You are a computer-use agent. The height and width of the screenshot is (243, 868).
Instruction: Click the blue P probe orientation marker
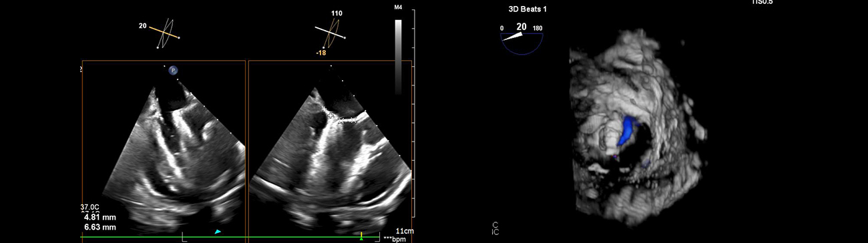(173, 69)
